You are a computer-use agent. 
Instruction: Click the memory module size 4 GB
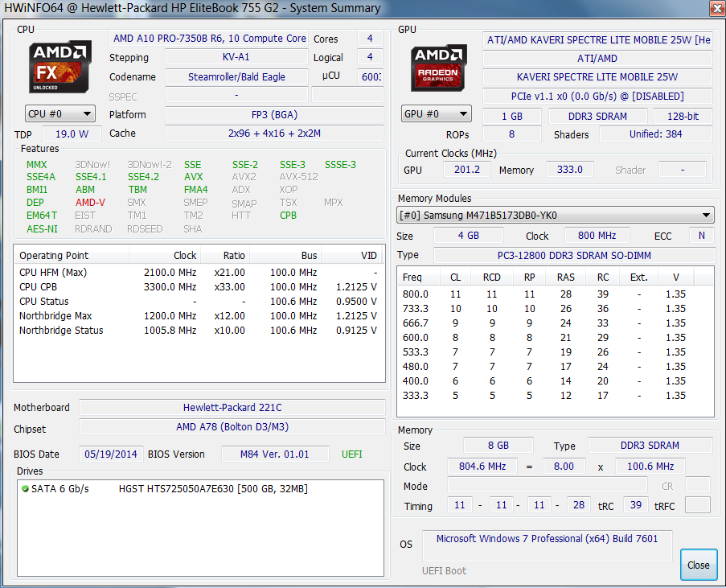click(x=468, y=236)
